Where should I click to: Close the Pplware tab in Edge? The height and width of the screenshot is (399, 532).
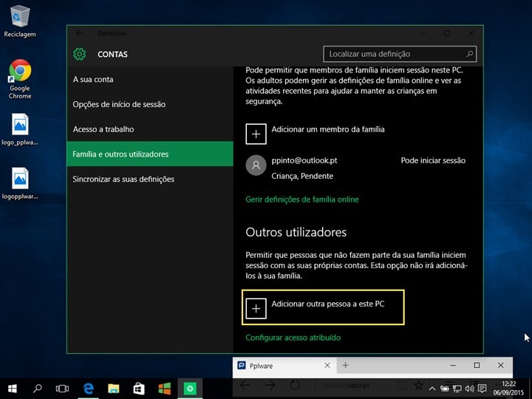point(327,366)
